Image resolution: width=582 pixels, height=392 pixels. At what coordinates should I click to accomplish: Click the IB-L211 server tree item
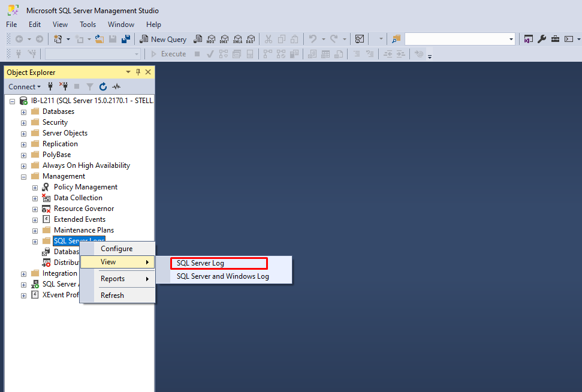(x=92, y=101)
